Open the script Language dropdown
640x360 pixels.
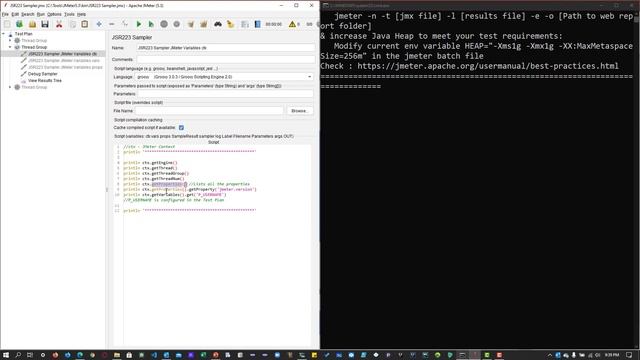[x=224, y=77]
